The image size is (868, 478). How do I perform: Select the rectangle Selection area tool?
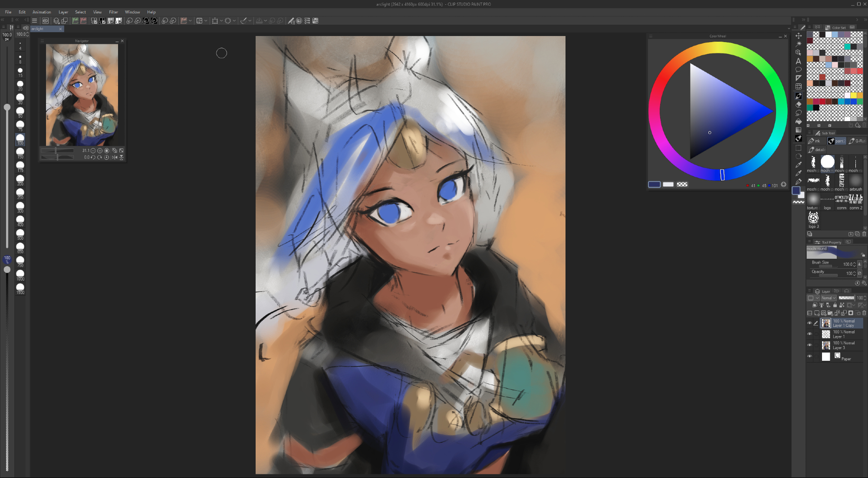[798, 148]
